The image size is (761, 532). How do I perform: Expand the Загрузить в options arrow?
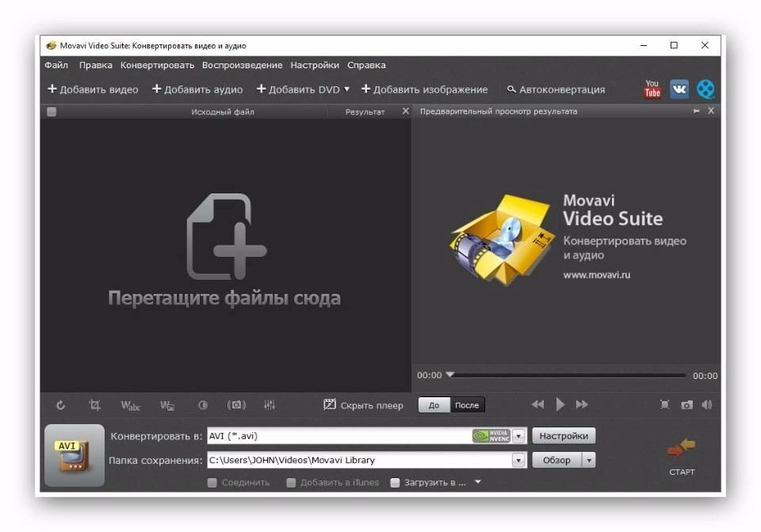(478, 482)
